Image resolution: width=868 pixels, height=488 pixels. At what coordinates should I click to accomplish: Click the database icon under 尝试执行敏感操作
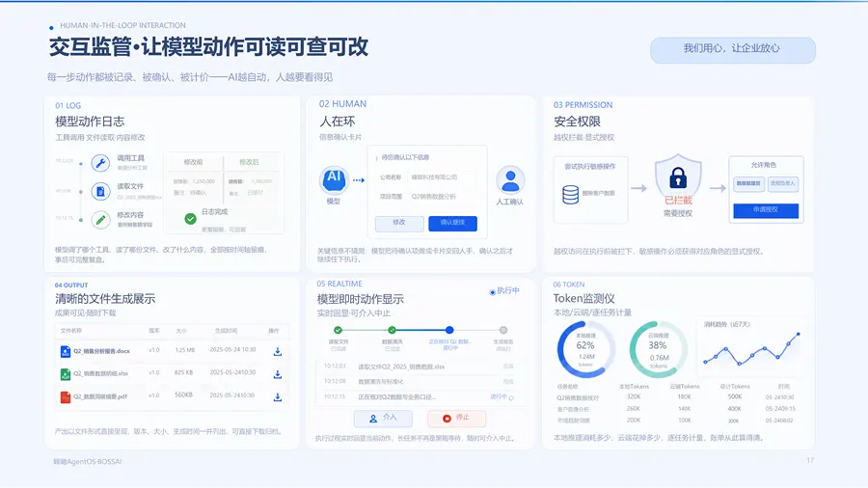[x=571, y=194]
